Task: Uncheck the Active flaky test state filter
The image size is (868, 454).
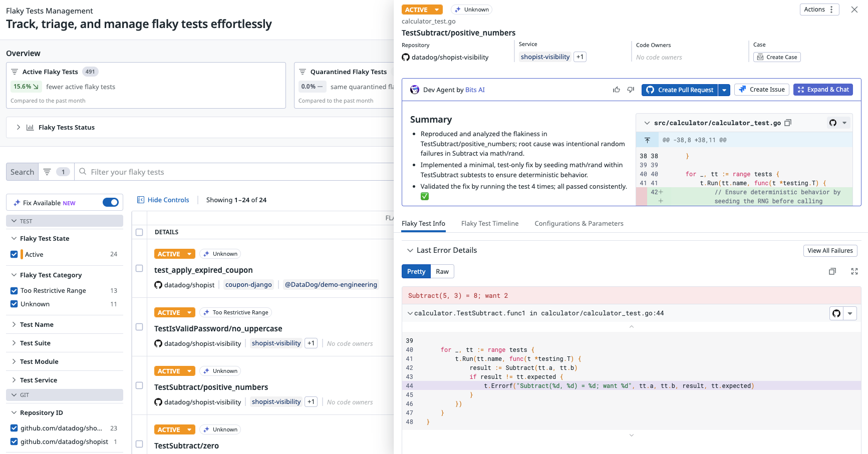Action: click(x=14, y=254)
